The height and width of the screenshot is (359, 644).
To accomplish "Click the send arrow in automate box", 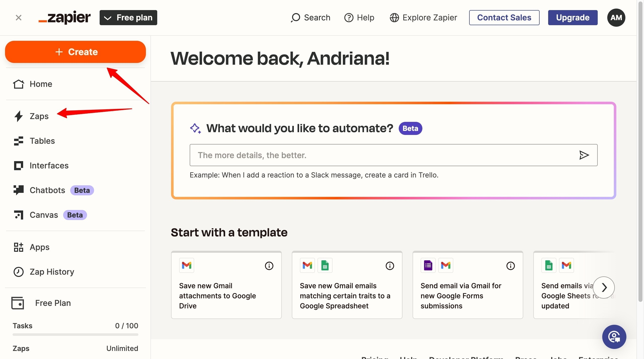I will click(x=584, y=155).
